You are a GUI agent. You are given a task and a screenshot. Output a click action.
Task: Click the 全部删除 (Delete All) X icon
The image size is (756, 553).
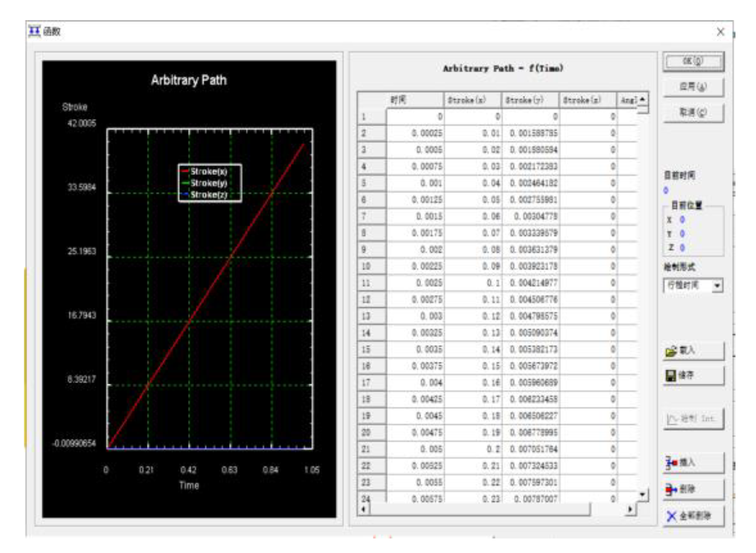672,516
